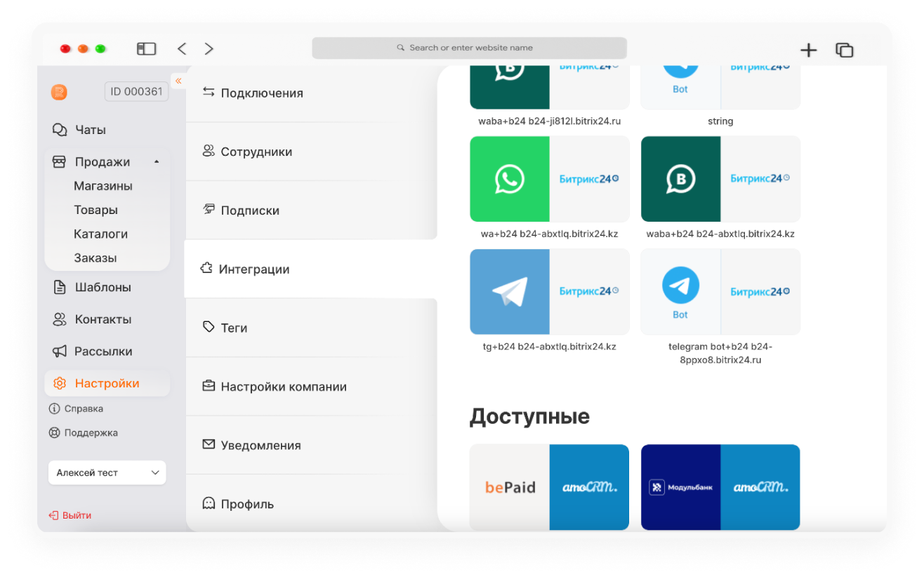Open the waba+b24 b24-ji812l.bitrix24.ru integration card
924x579 pixels.
(549, 87)
